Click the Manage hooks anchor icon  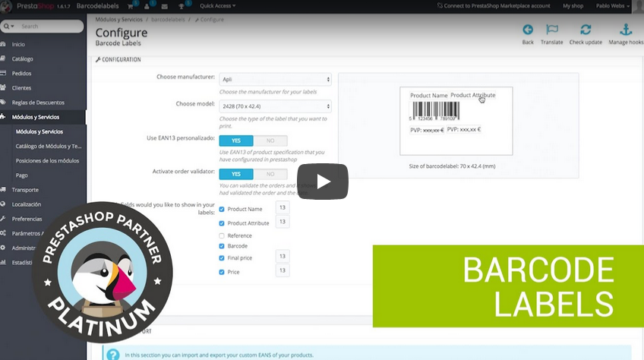(x=626, y=30)
